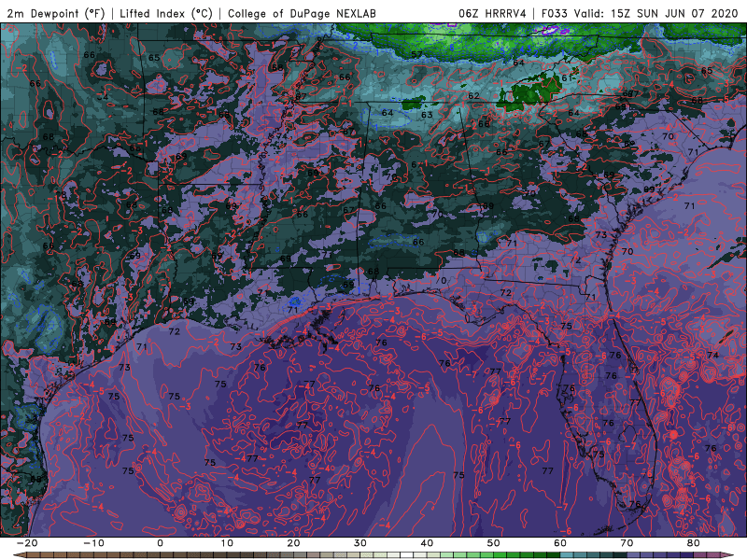Click the "40" color scale label

click(427, 543)
